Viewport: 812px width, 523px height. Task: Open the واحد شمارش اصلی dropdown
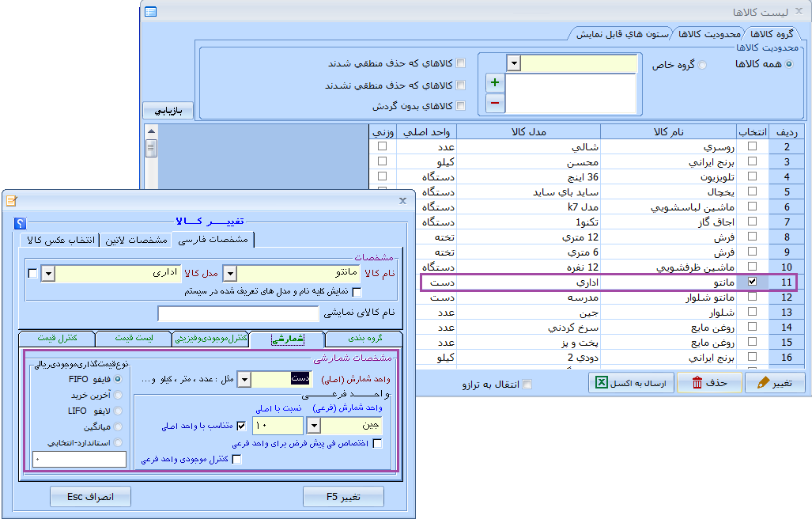(244, 379)
